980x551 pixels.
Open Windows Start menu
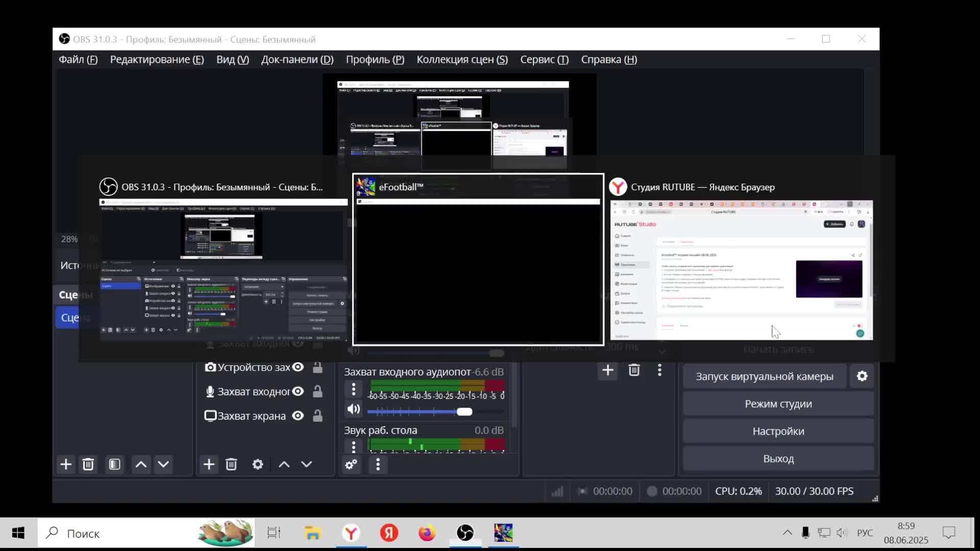pos(18,534)
